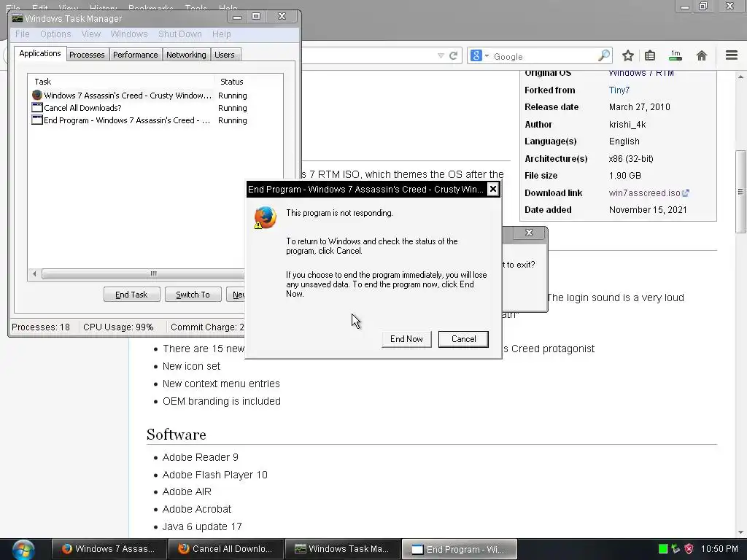Open the Shut Down menu
This screenshot has width=747, height=560.
coord(180,34)
